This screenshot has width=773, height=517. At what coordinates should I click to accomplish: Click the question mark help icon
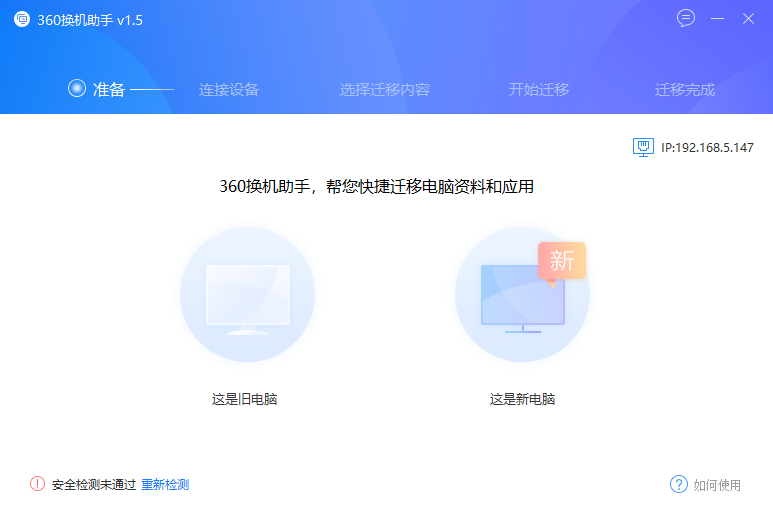coord(679,484)
